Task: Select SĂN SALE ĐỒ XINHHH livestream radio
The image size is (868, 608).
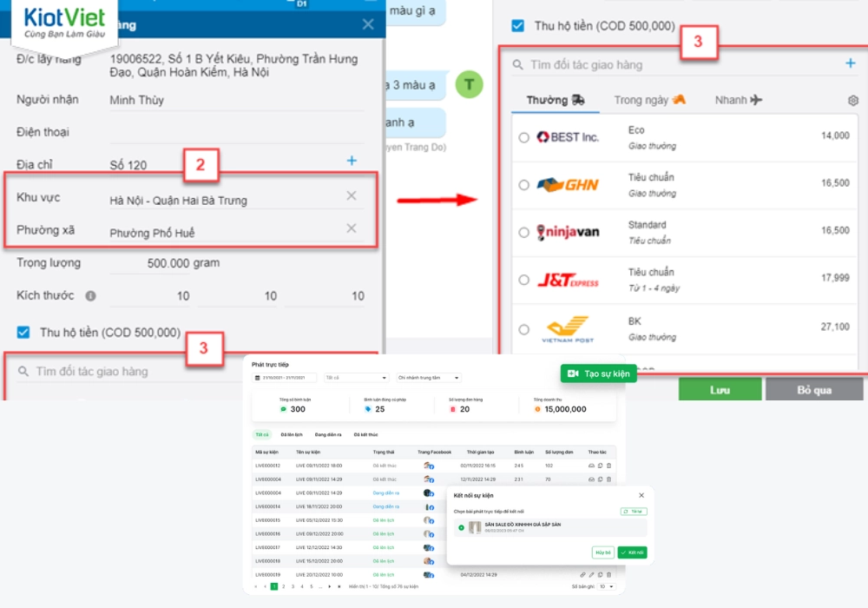Action: coord(461,528)
